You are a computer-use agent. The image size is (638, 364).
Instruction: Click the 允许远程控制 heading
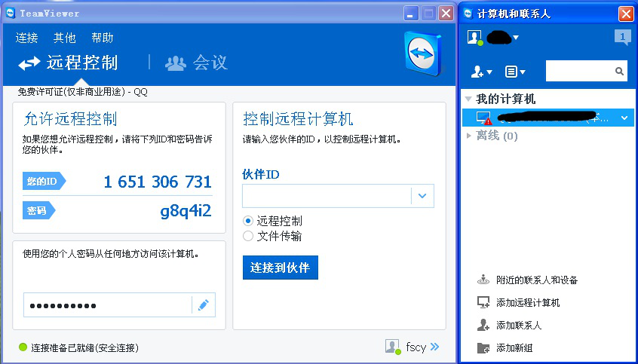[x=71, y=119]
